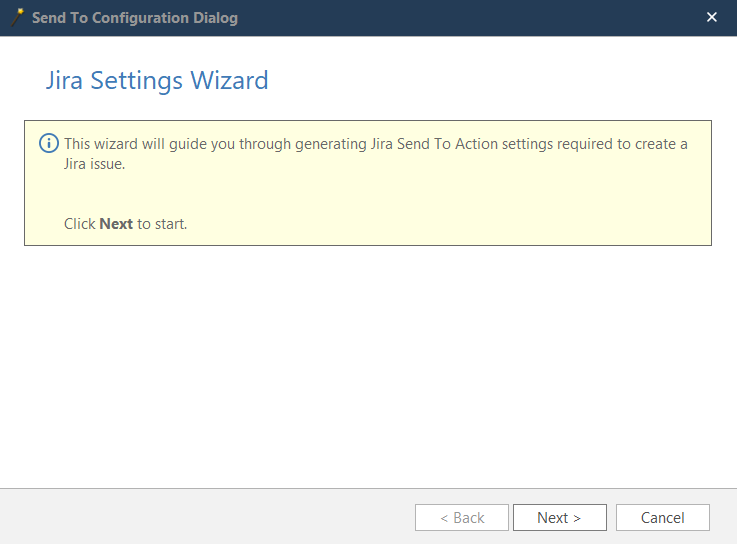Click the 'Send To Configuration Dialog' title text
737x544 pixels.
point(135,18)
